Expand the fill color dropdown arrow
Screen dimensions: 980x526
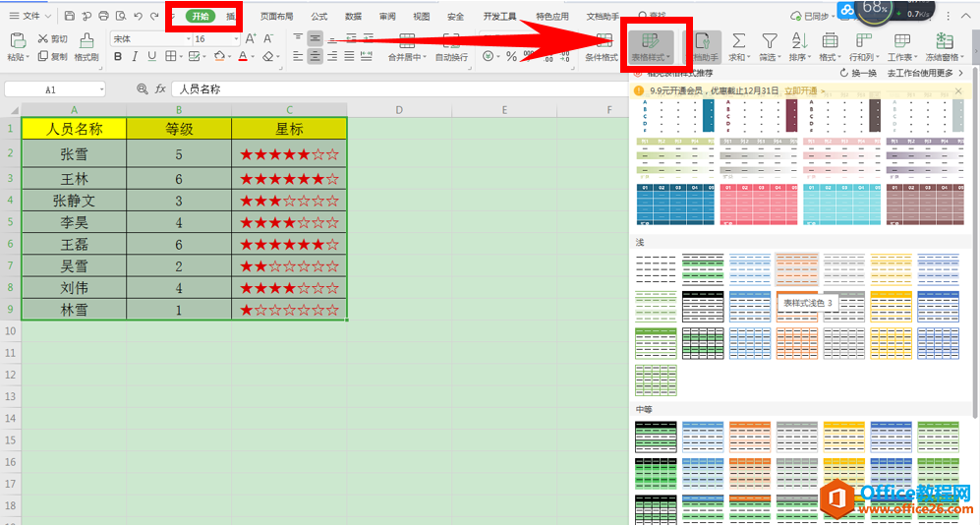pyautogui.click(x=229, y=57)
